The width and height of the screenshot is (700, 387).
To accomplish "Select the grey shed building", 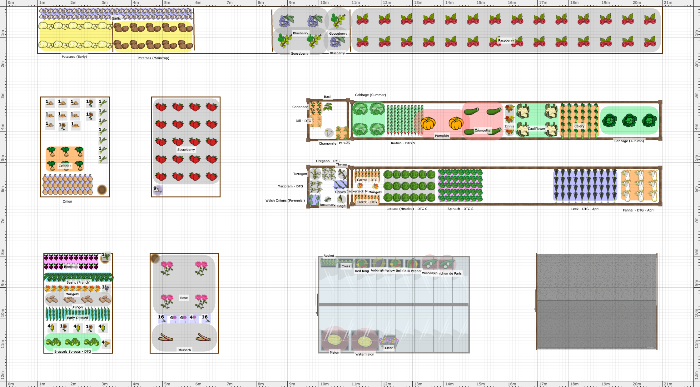I will pos(596,301).
